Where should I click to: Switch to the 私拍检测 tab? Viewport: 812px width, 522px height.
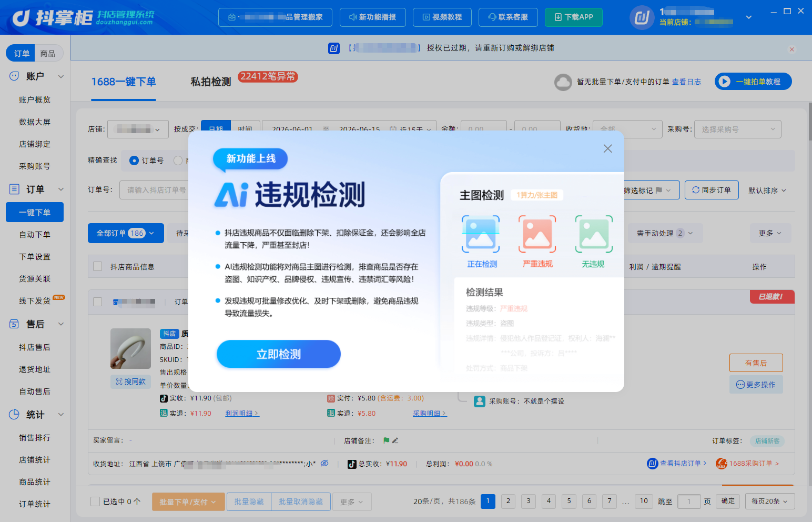click(x=211, y=82)
